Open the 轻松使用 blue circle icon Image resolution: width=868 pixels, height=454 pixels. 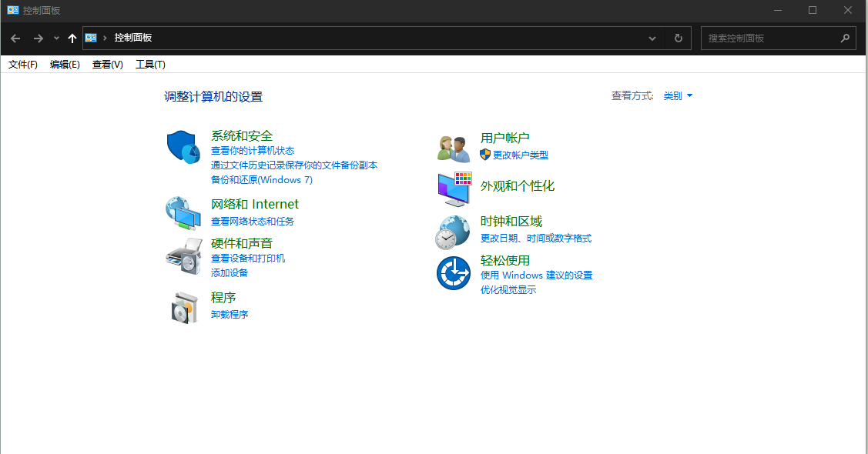click(454, 273)
